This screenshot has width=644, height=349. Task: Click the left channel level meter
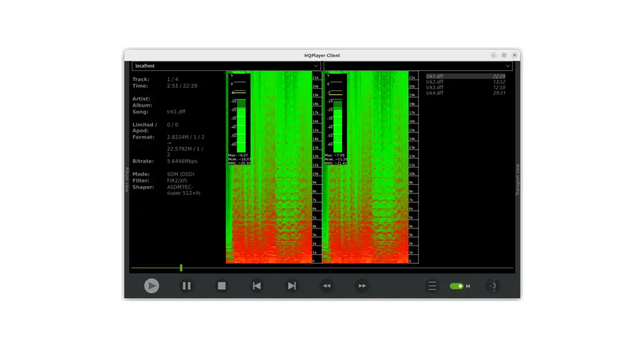(x=239, y=119)
